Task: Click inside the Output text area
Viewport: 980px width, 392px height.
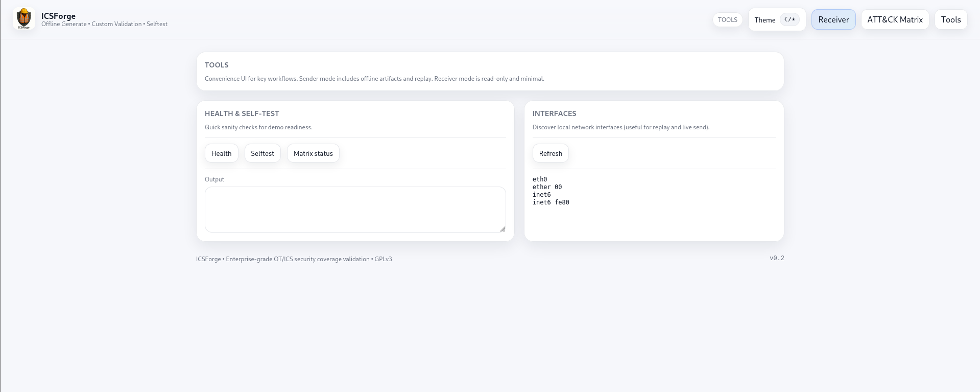Action: (x=355, y=209)
